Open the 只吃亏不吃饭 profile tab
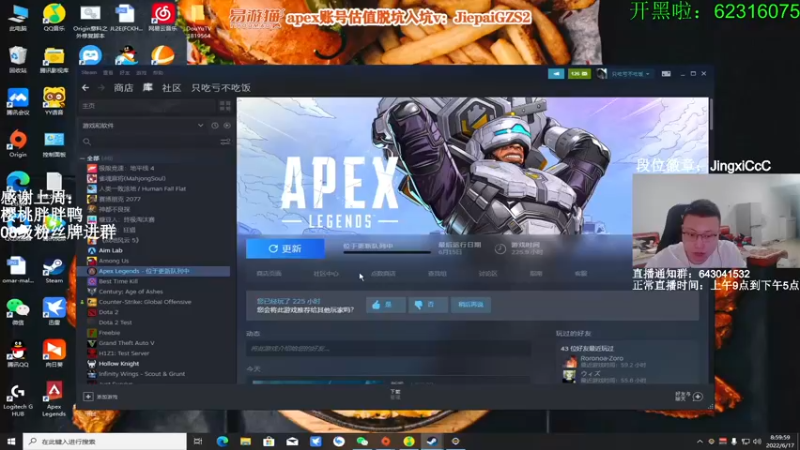 click(x=220, y=88)
